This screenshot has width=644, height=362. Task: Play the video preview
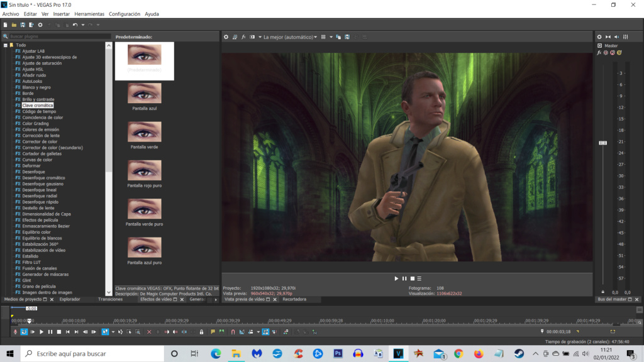(x=396, y=278)
